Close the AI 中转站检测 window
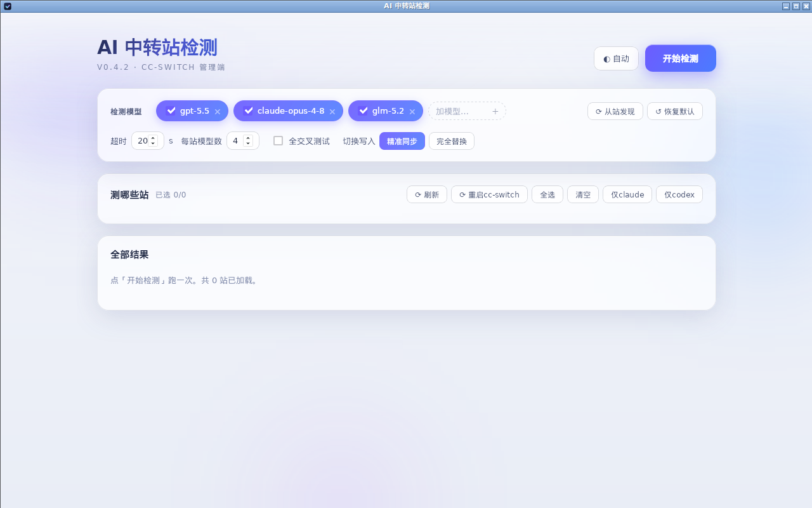Screen dimensions: 812x508 806,6
